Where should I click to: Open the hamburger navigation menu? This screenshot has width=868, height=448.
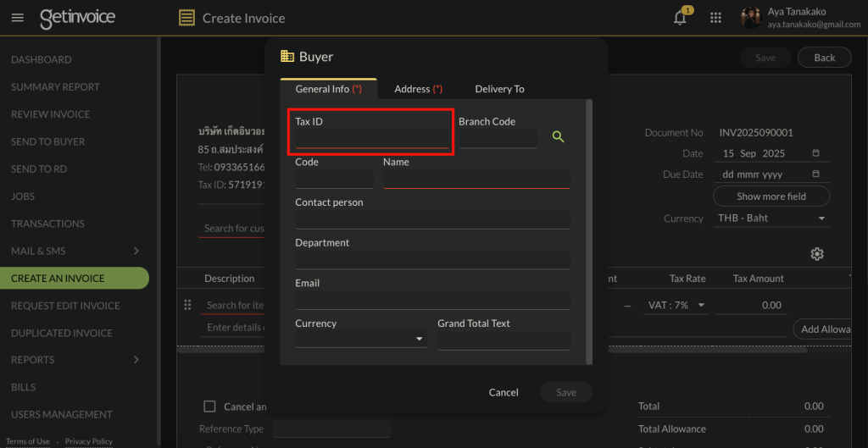(18, 18)
